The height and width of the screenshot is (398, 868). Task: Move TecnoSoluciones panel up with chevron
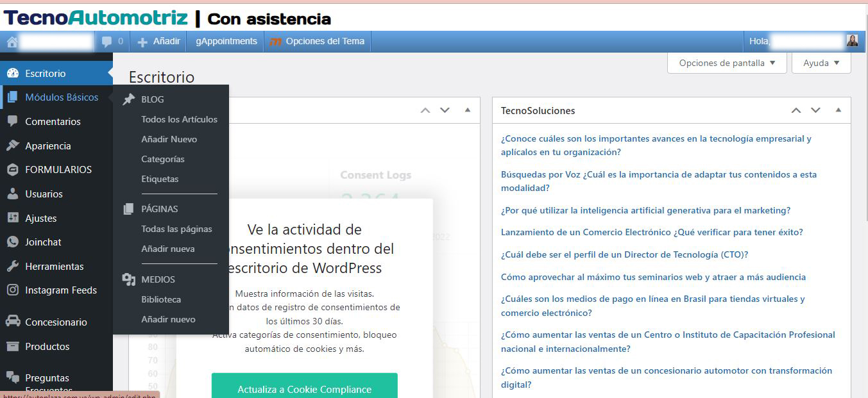796,110
